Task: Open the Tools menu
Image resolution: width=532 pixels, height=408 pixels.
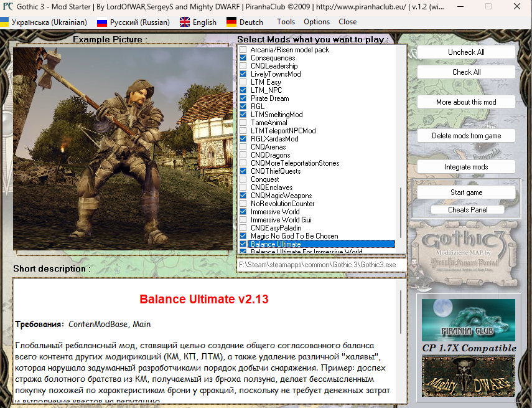Action: click(x=286, y=22)
